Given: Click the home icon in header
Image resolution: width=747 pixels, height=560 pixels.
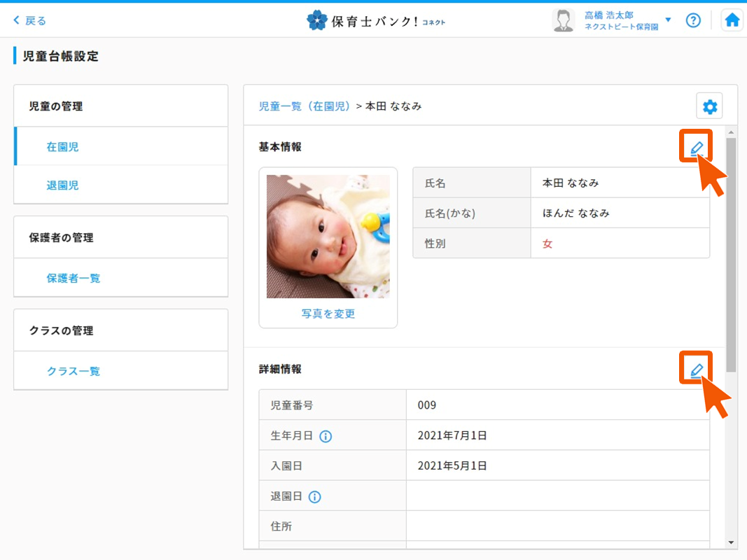Looking at the screenshot, I should 732,20.
